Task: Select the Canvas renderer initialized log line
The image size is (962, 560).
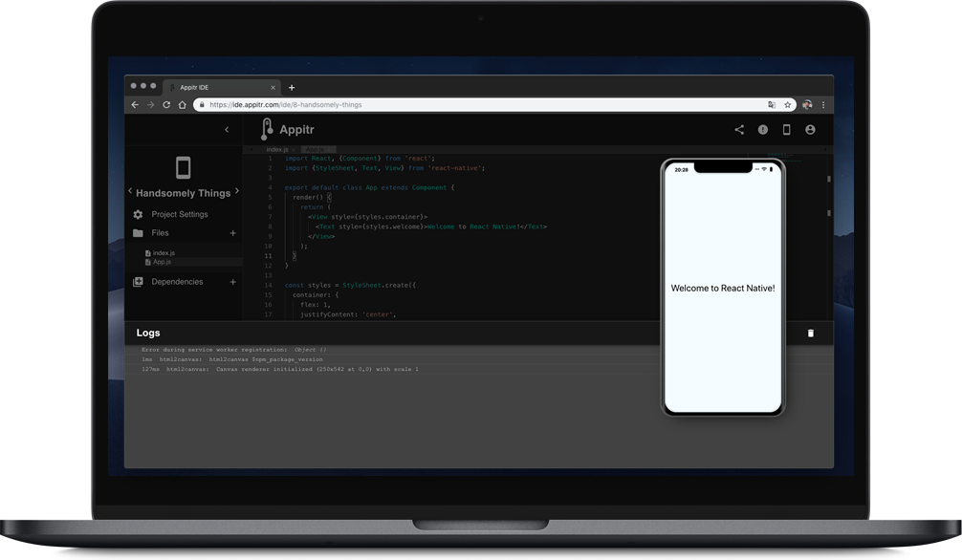Action: coord(280,369)
